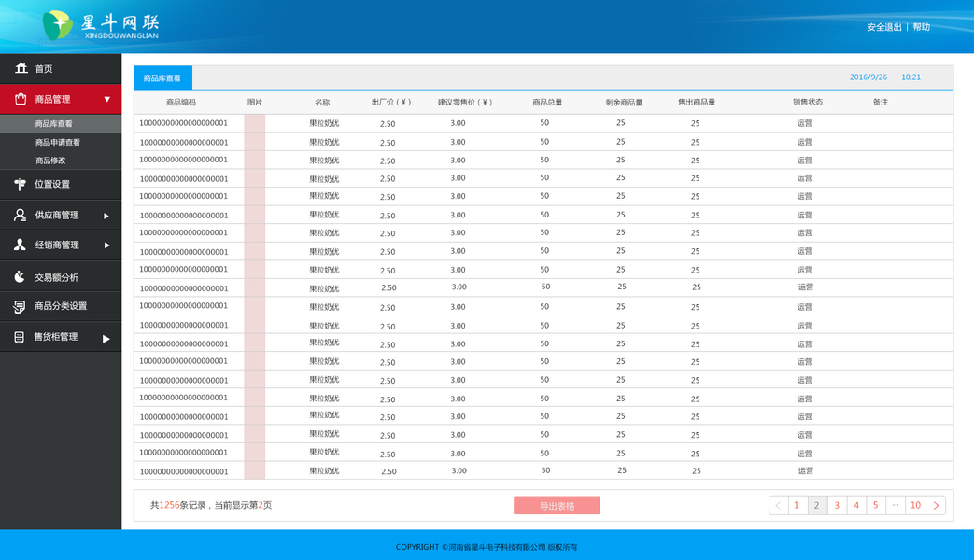Open 商品库查看 in the sidebar

(61, 123)
